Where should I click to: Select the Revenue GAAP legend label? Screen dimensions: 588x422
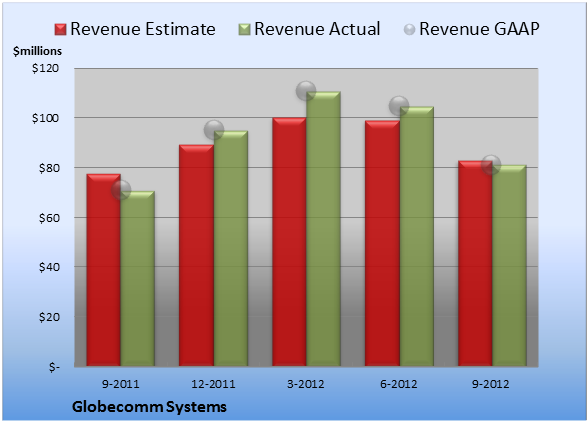click(x=479, y=29)
